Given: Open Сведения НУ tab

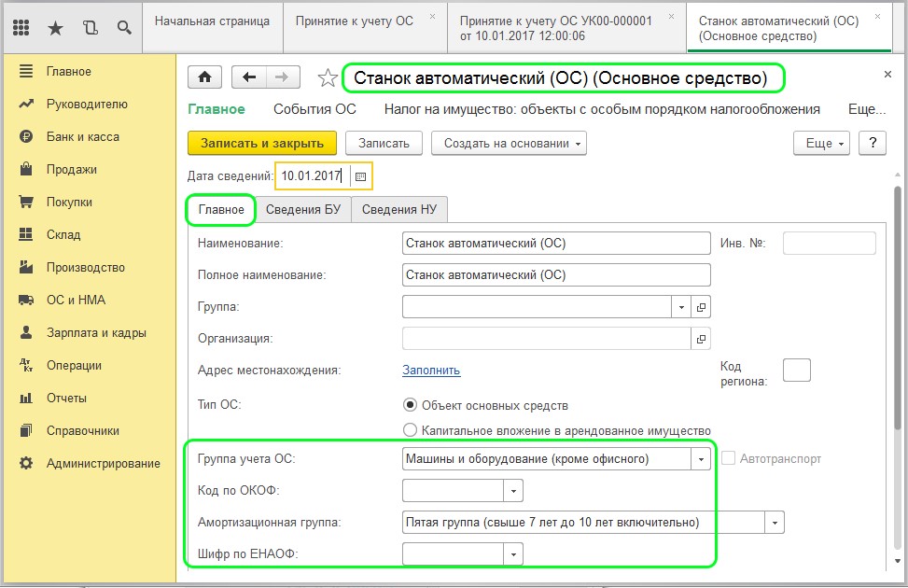Looking at the screenshot, I should click(x=399, y=210).
